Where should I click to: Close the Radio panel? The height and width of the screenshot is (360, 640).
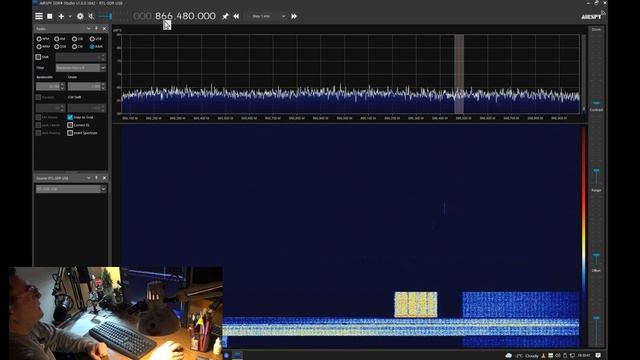104,29
